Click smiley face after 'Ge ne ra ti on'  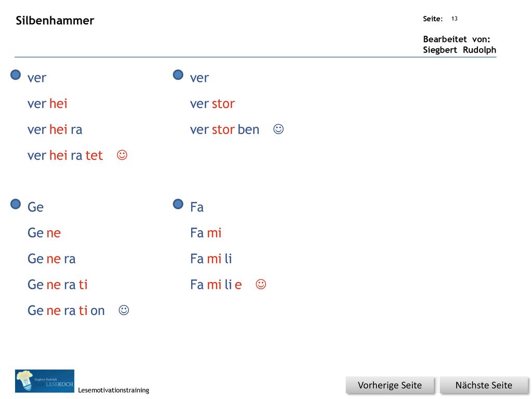(124, 310)
